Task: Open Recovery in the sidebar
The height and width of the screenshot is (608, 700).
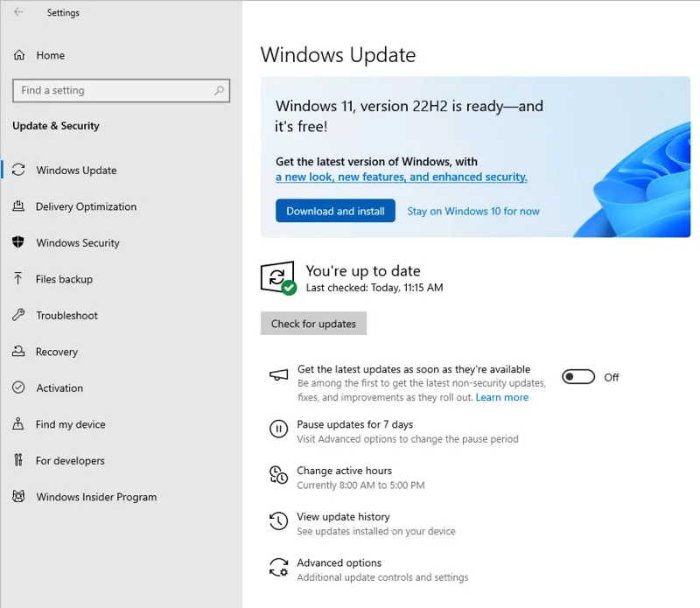Action: click(x=57, y=352)
